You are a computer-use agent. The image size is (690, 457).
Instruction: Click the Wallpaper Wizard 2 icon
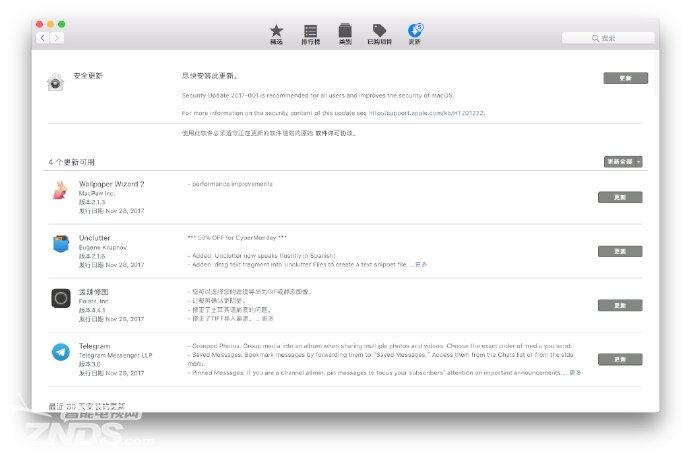click(x=60, y=190)
